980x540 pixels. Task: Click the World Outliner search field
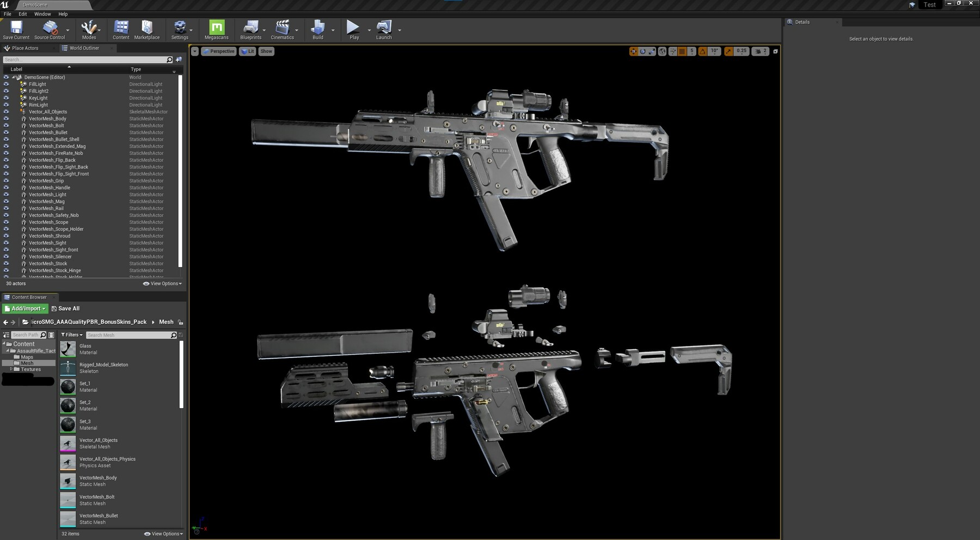[84, 60]
